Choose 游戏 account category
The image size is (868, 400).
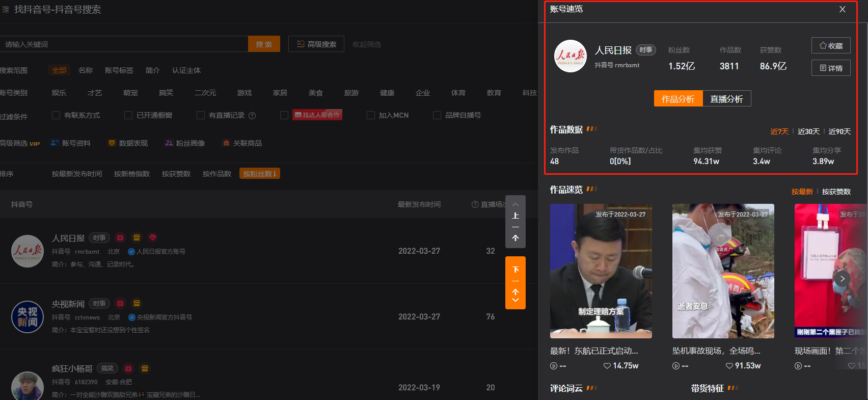click(245, 93)
